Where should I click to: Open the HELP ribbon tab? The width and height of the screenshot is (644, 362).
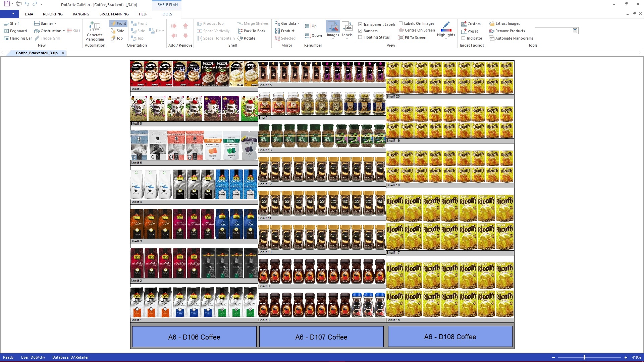pos(143,14)
